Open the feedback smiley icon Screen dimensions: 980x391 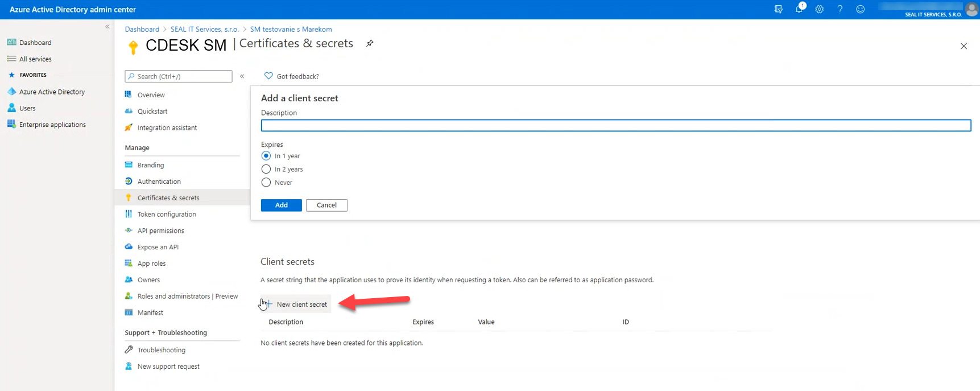click(x=861, y=9)
